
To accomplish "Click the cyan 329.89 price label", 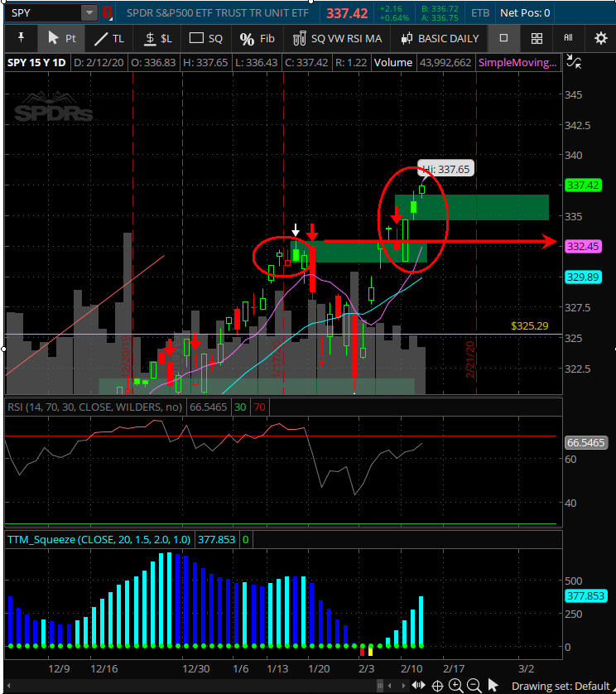I will click(x=583, y=277).
